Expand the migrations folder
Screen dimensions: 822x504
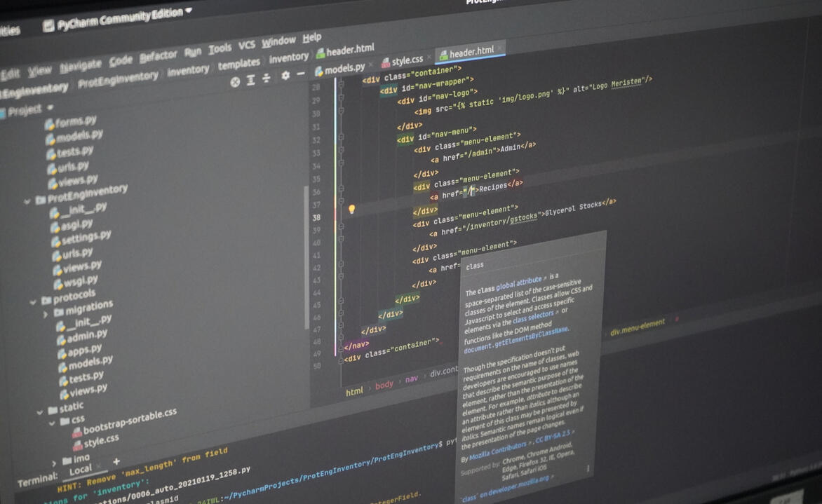[x=46, y=314]
